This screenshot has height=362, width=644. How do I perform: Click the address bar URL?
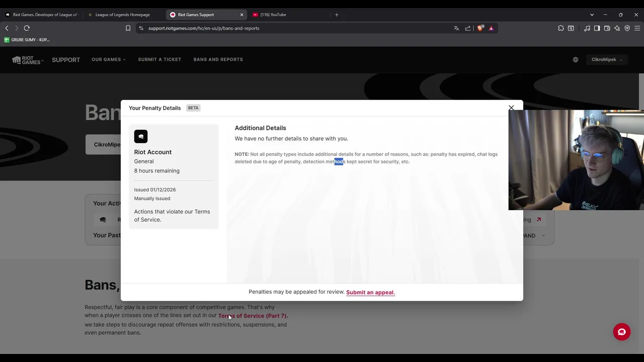coord(204,28)
